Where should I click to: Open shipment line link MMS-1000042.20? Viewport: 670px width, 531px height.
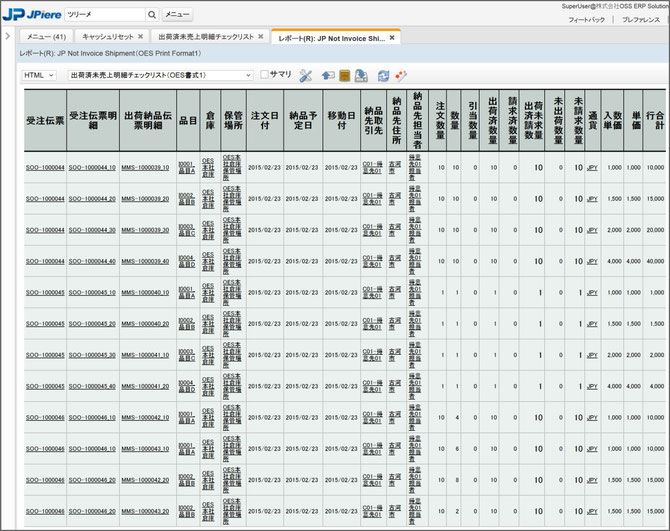click(x=145, y=480)
